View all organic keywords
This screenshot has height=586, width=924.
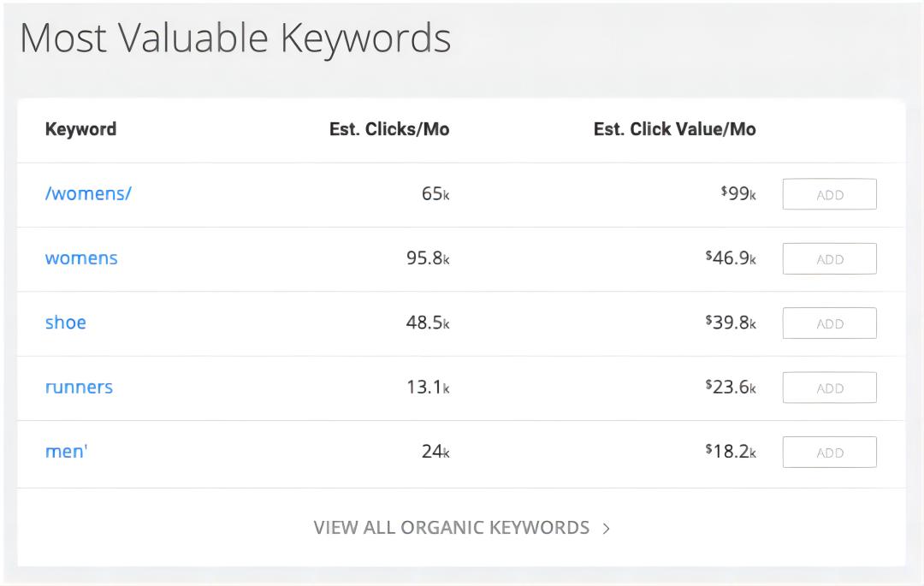click(x=451, y=528)
